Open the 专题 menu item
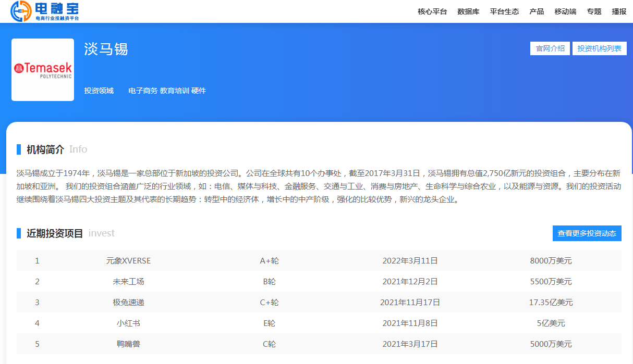 tap(593, 11)
